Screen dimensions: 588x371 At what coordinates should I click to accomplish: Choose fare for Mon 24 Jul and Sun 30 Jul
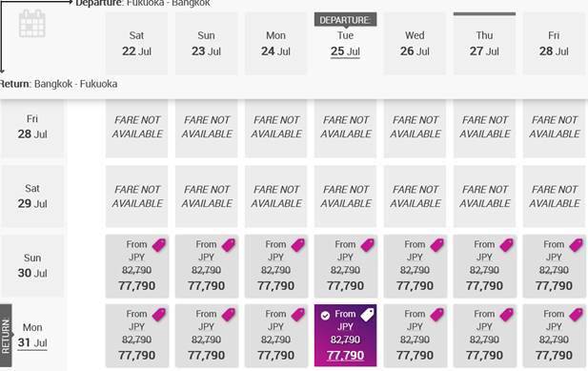click(x=276, y=266)
